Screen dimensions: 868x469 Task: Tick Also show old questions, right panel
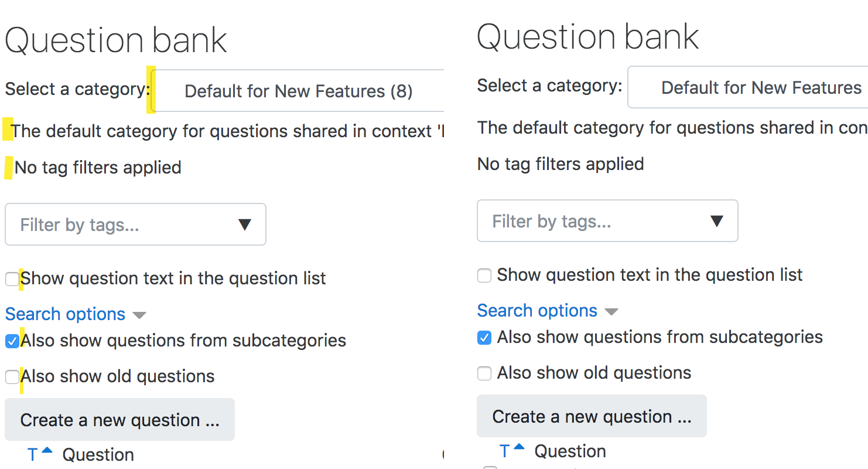[x=484, y=373]
